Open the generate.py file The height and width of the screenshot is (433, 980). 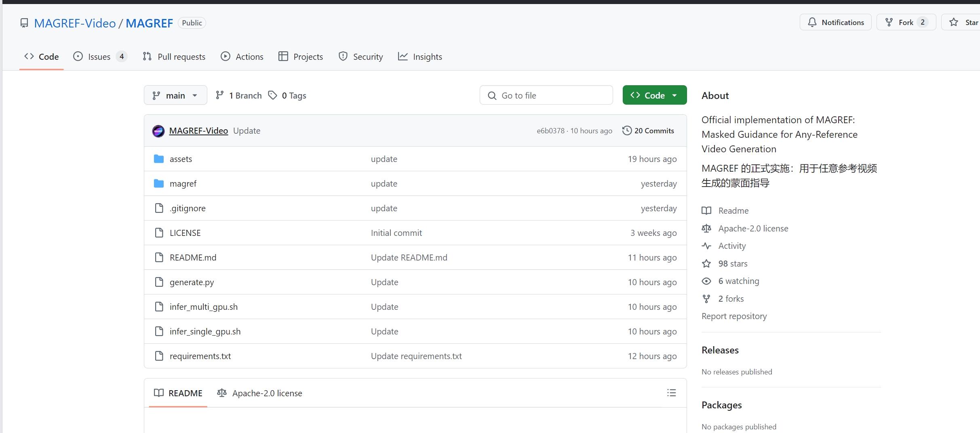[x=192, y=282]
